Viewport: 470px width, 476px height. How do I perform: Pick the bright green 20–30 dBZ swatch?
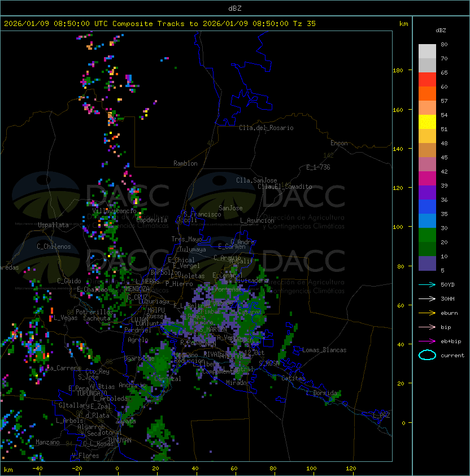(x=427, y=235)
